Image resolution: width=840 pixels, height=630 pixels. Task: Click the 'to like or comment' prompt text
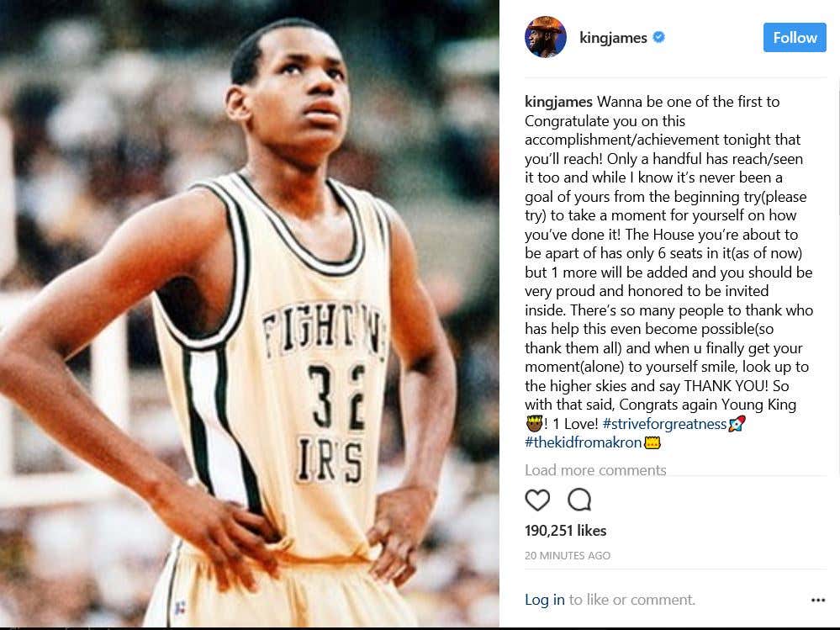click(632, 600)
